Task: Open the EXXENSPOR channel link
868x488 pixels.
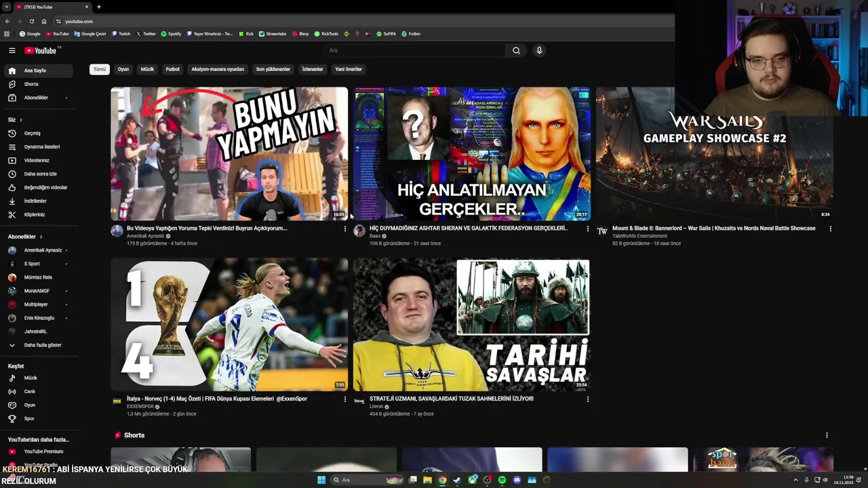Action: (140, 407)
